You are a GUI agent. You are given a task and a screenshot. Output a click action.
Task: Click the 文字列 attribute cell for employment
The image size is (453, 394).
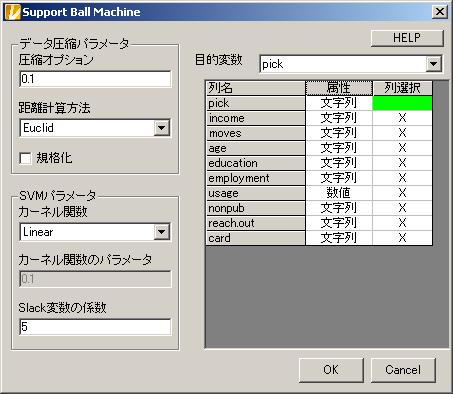click(339, 178)
